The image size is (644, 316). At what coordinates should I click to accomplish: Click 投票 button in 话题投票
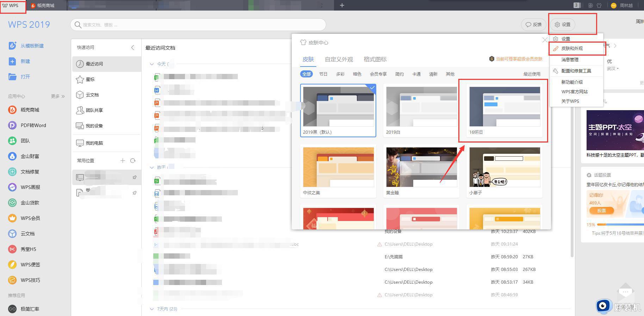click(601, 210)
